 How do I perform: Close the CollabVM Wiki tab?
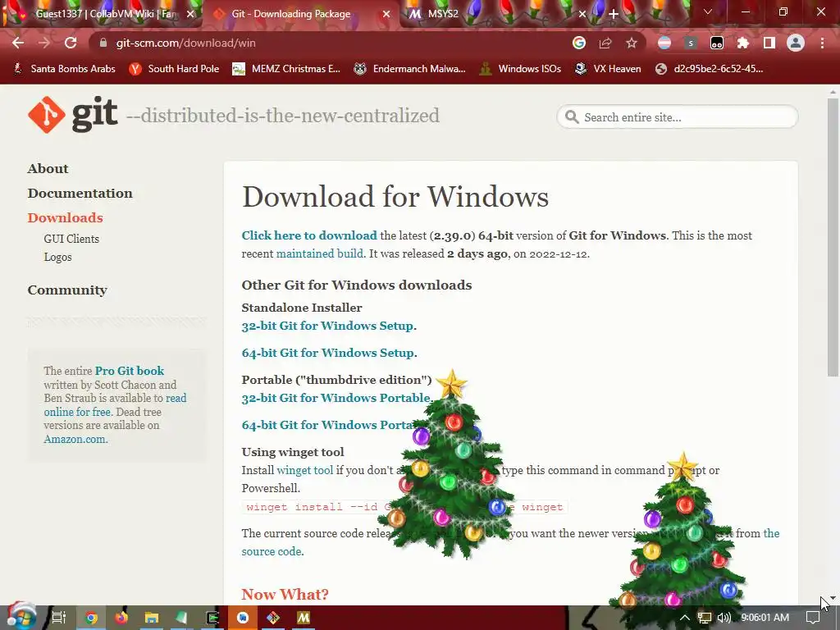pos(190,14)
